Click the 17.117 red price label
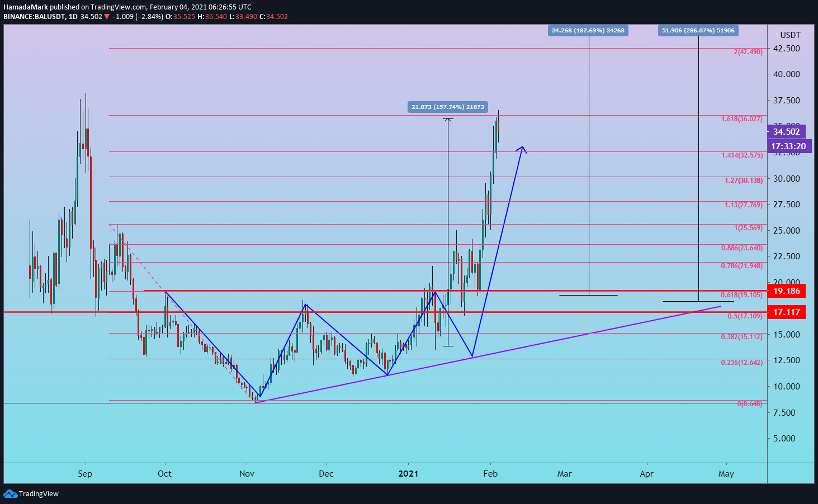 click(786, 312)
